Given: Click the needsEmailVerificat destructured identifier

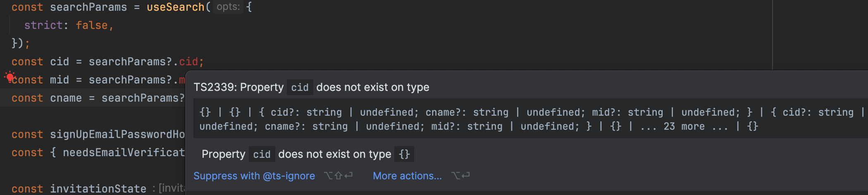Looking at the screenshot, I should (124, 152).
